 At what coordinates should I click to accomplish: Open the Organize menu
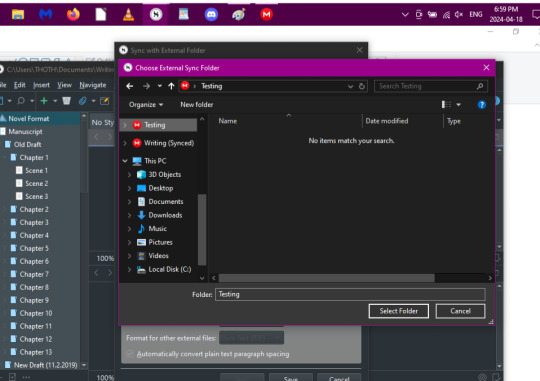click(x=146, y=104)
